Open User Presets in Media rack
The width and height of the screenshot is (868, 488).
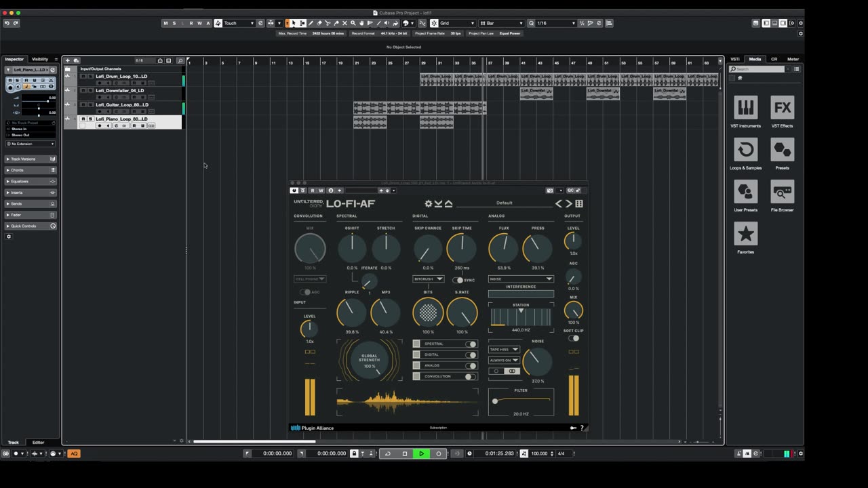tap(745, 195)
